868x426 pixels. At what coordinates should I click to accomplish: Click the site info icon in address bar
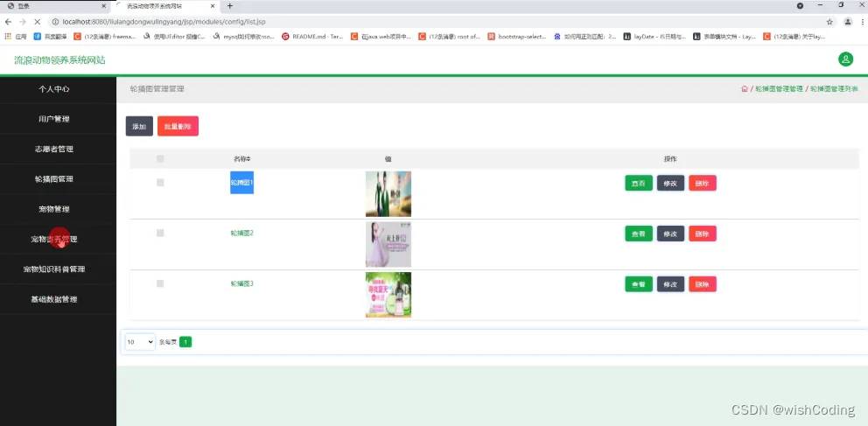coord(56,22)
